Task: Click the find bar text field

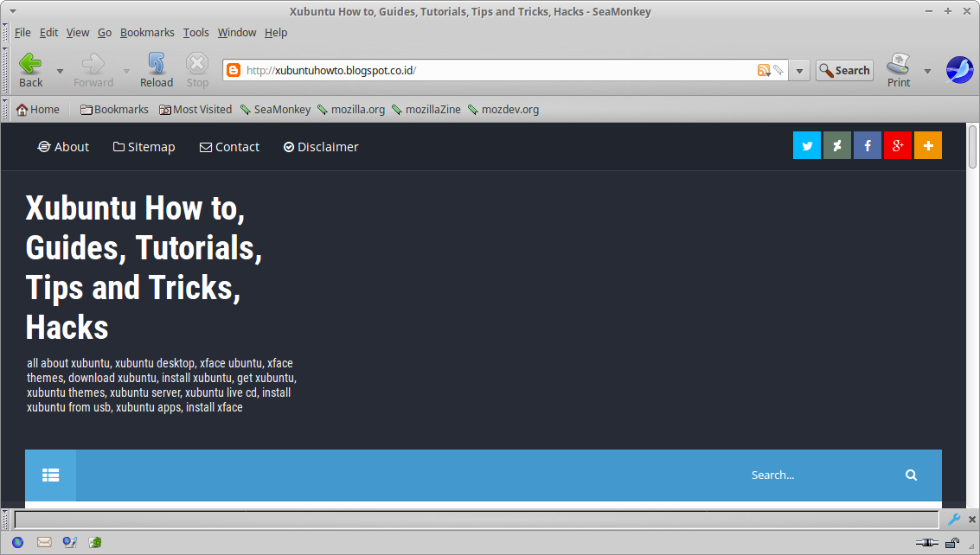Action: pyautogui.click(x=477, y=520)
